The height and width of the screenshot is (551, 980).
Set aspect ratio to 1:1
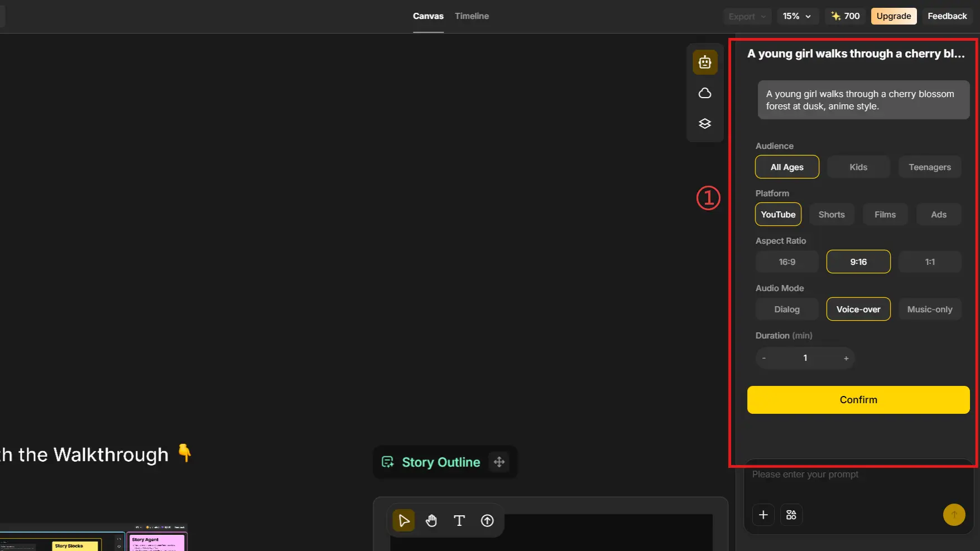[x=930, y=262]
